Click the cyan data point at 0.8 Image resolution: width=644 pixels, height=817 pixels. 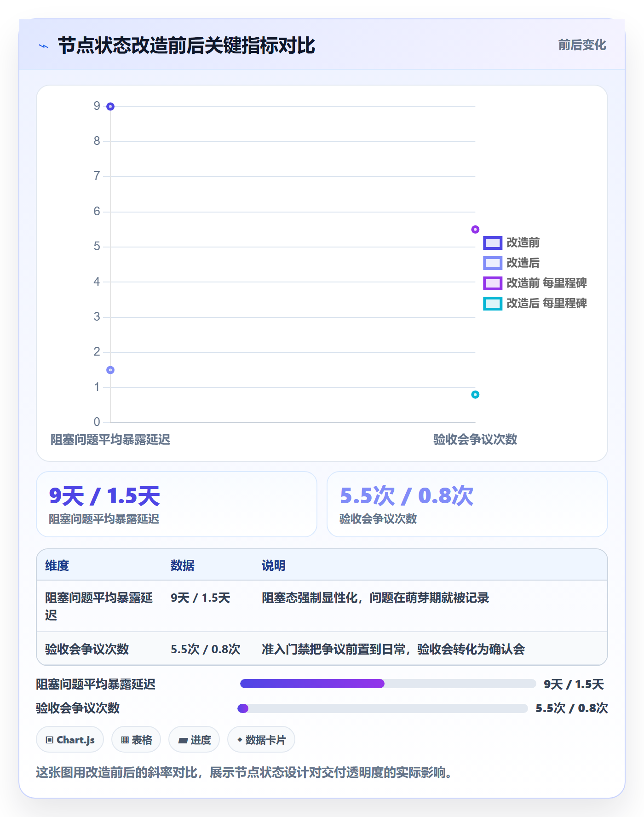pyautogui.click(x=475, y=395)
